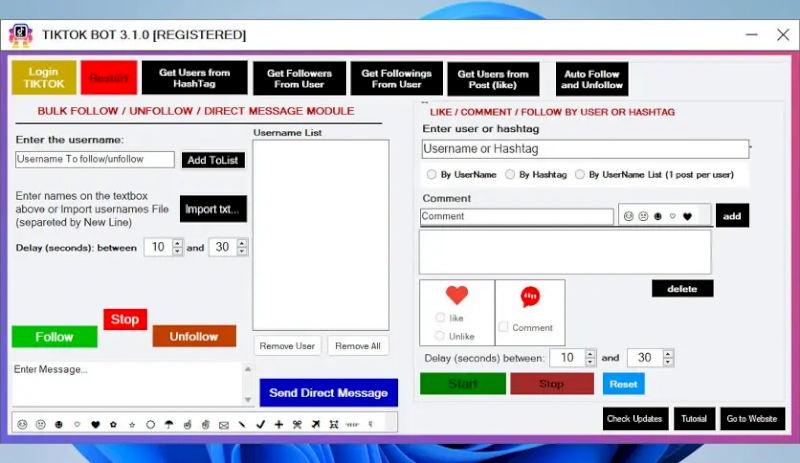Decrease the bulk follow minimum delay of 10
Screen dimensions: 800x463
177,251
